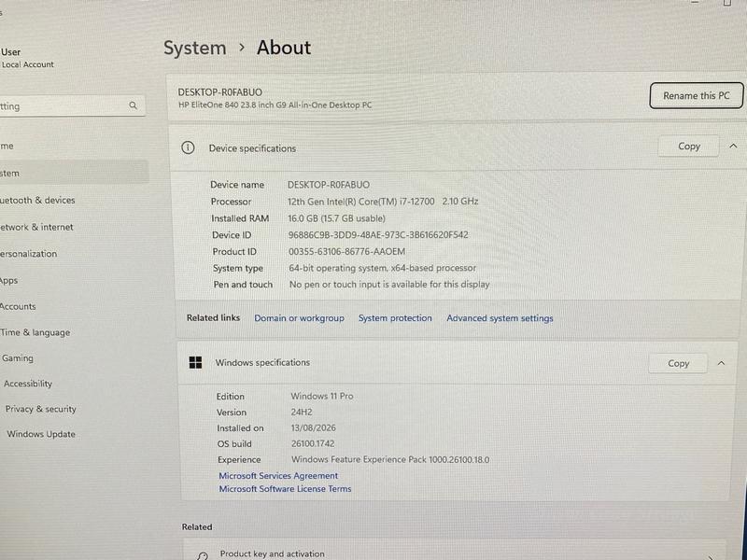This screenshot has height=560, width=747.
Task: Open the User Local Account profile
Action: pyautogui.click(x=27, y=58)
